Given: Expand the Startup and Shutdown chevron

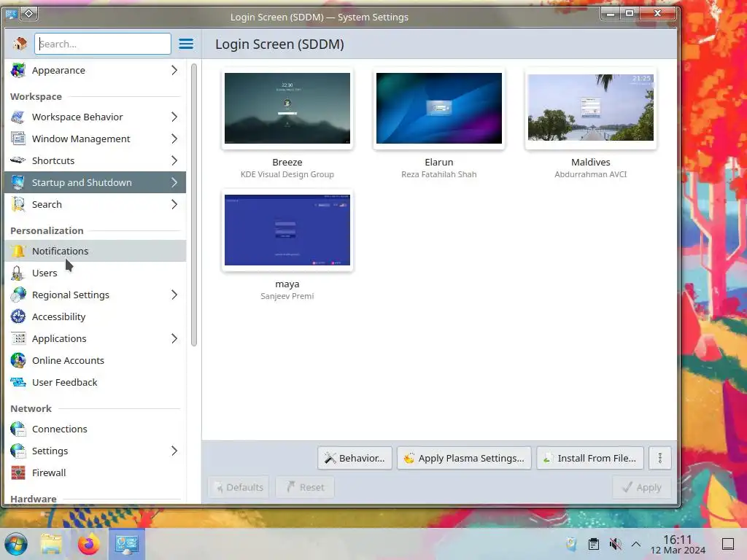Looking at the screenshot, I should (174, 182).
